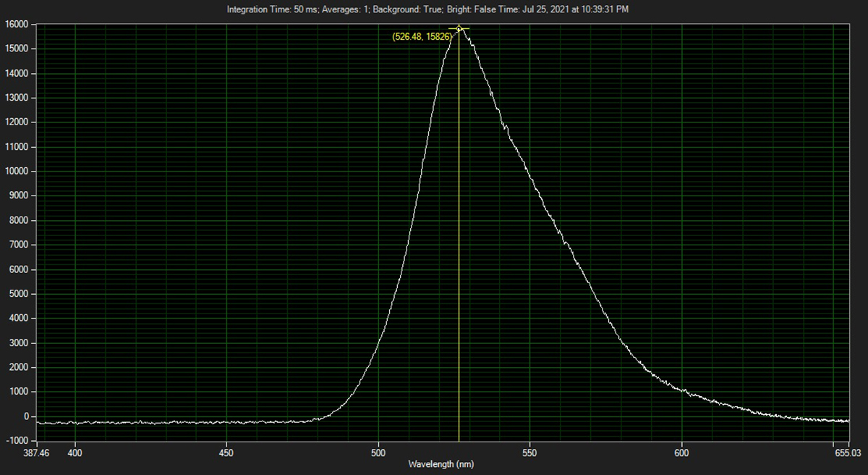Click the peak marker crosshair on the spectrum
This screenshot has width=868, height=475.
pyautogui.click(x=459, y=29)
